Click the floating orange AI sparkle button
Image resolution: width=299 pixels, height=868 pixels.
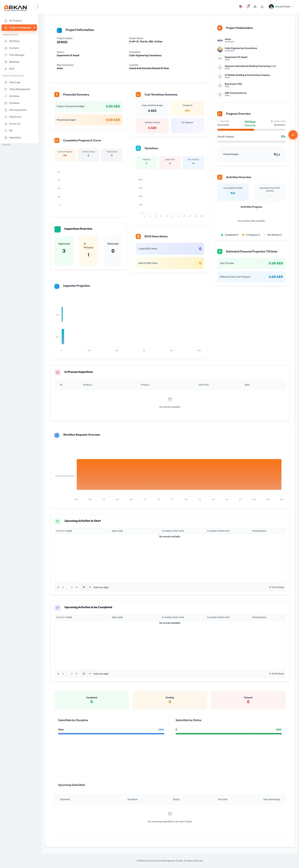[x=293, y=135]
